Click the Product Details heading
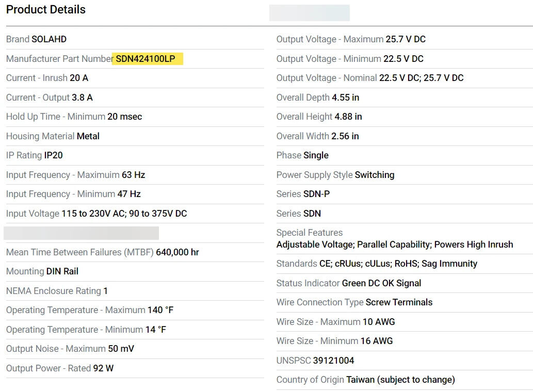 pyautogui.click(x=46, y=10)
